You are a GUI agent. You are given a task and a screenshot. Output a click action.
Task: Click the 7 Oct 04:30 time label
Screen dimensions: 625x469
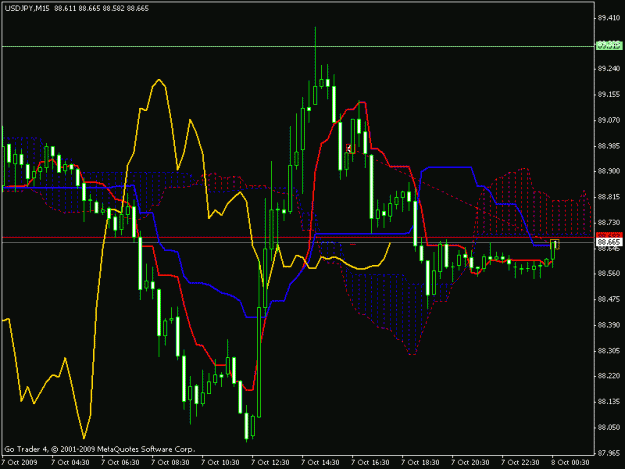[x=70, y=463]
